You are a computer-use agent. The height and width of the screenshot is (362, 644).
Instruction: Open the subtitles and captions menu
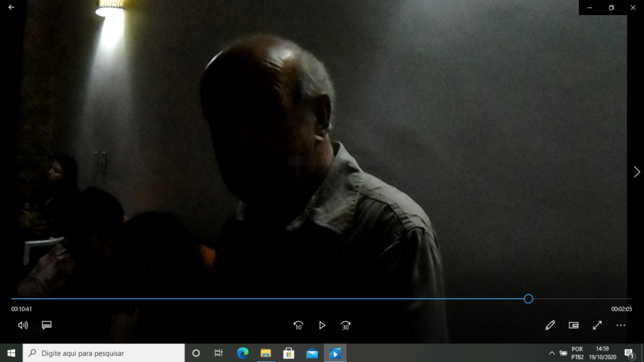[x=47, y=326]
